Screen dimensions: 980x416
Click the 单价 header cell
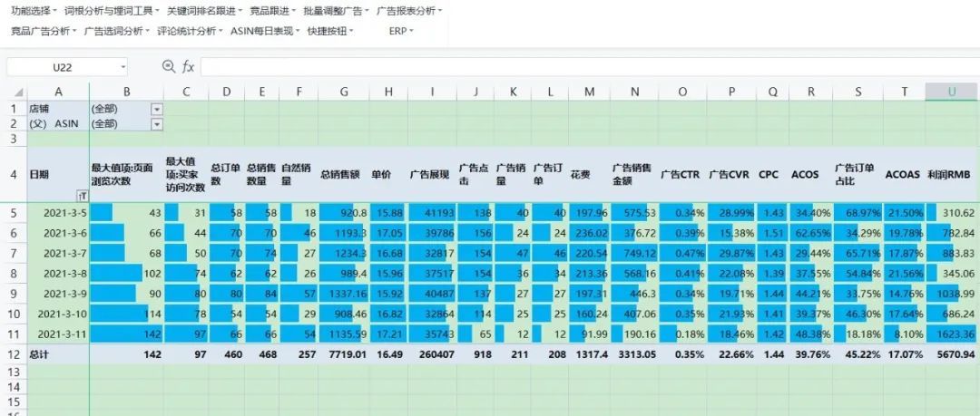tap(388, 175)
